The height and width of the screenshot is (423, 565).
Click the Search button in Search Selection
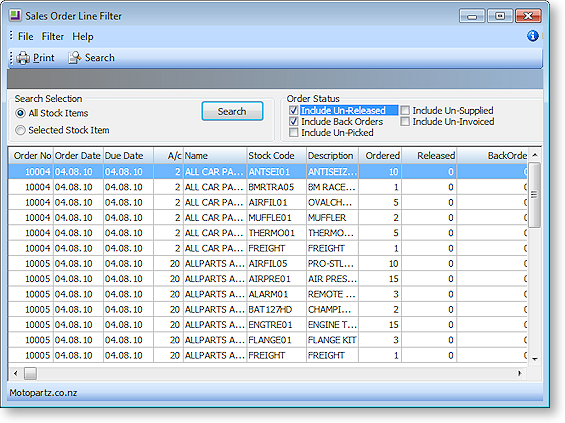pyautogui.click(x=232, y=111)
